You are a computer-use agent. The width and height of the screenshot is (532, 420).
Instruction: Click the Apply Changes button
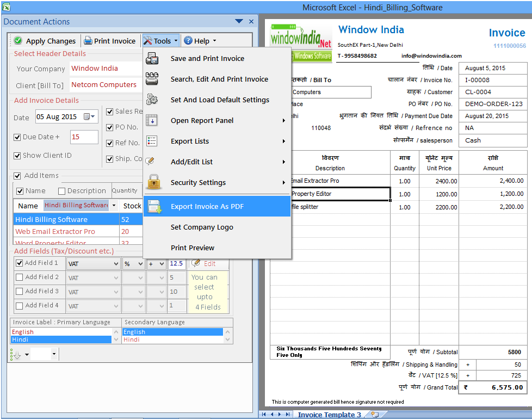(45, 41)
